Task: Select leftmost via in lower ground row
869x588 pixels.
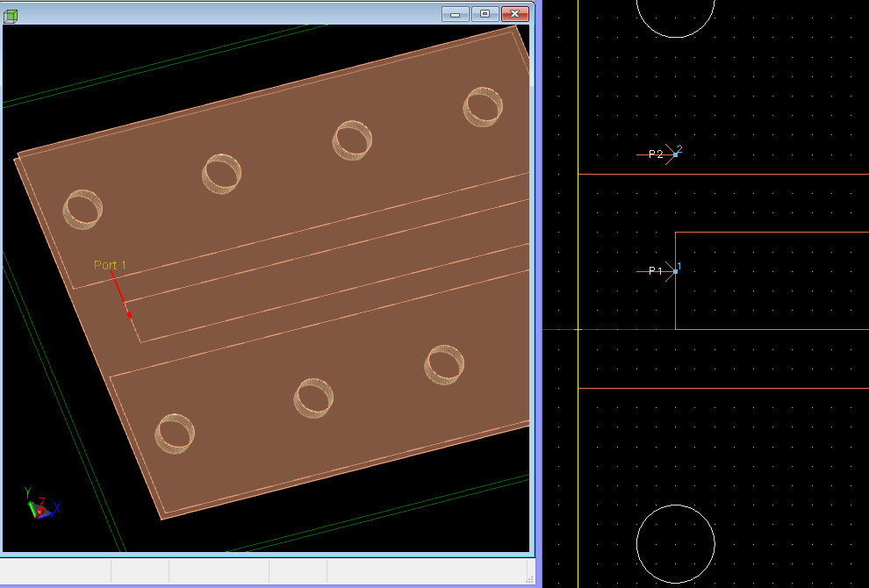Action: pos(175,434)
